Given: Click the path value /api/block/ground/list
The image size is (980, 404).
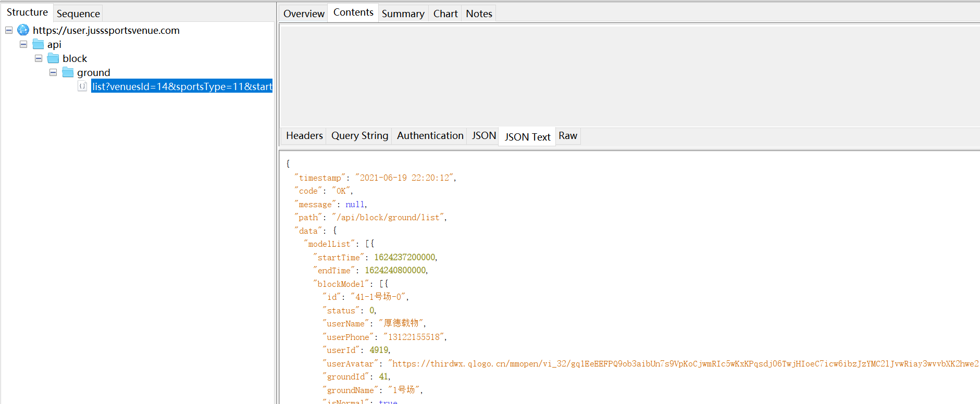Looking at the screenshot, I should click(388, 218).
